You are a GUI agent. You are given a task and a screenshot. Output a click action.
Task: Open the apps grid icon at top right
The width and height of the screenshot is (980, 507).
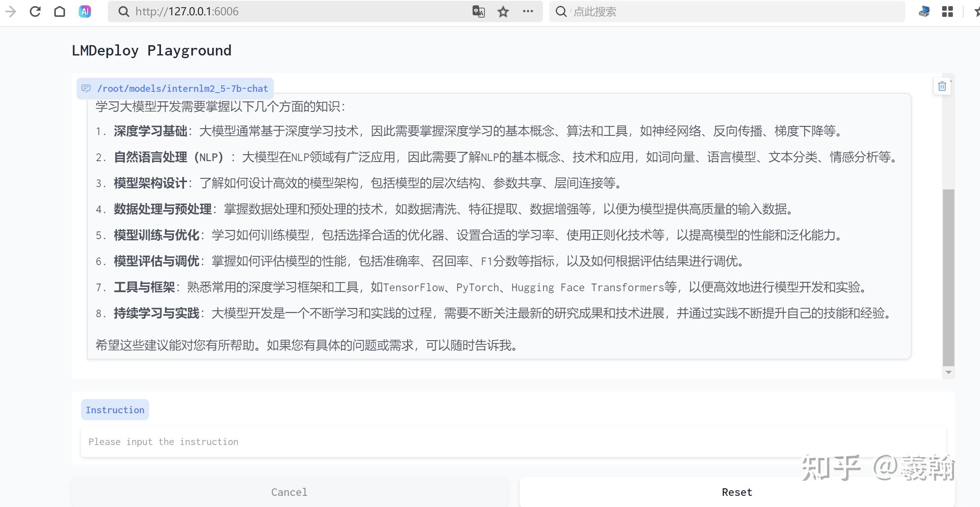click(948, 11)
